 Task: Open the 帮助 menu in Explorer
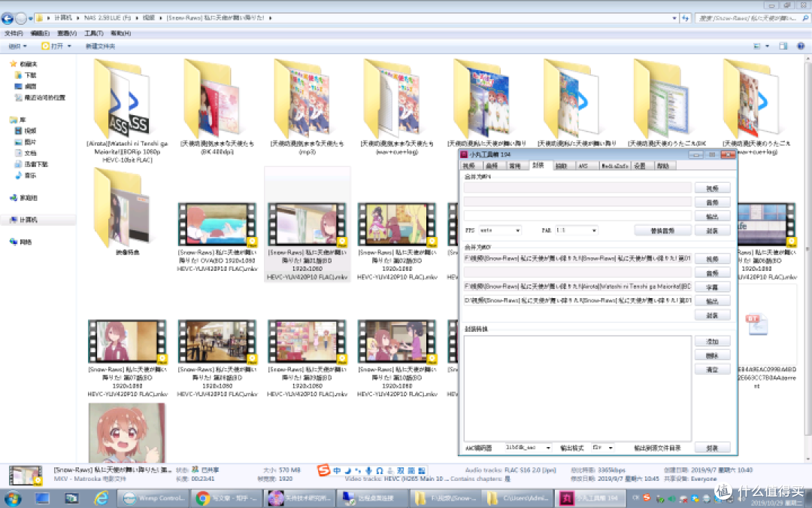(x=120, y=33)
